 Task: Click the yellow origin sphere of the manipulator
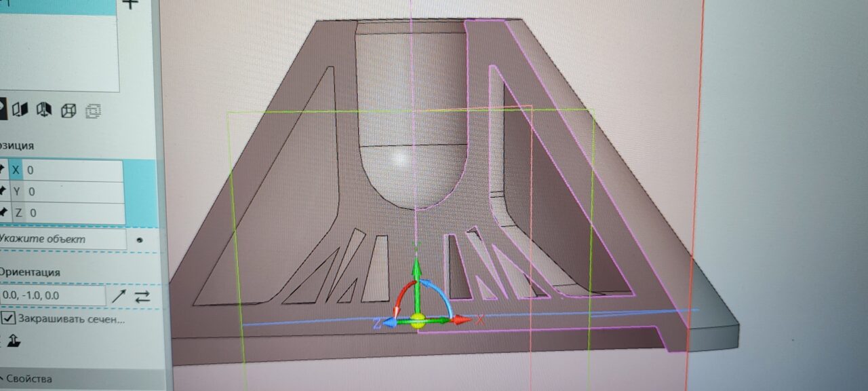(x=418, y=320)
